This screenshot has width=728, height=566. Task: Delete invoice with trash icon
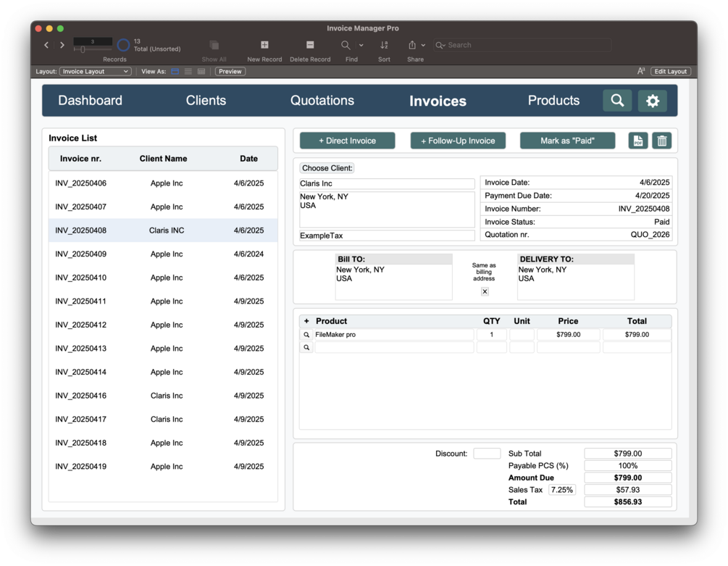tap(661, 141)
